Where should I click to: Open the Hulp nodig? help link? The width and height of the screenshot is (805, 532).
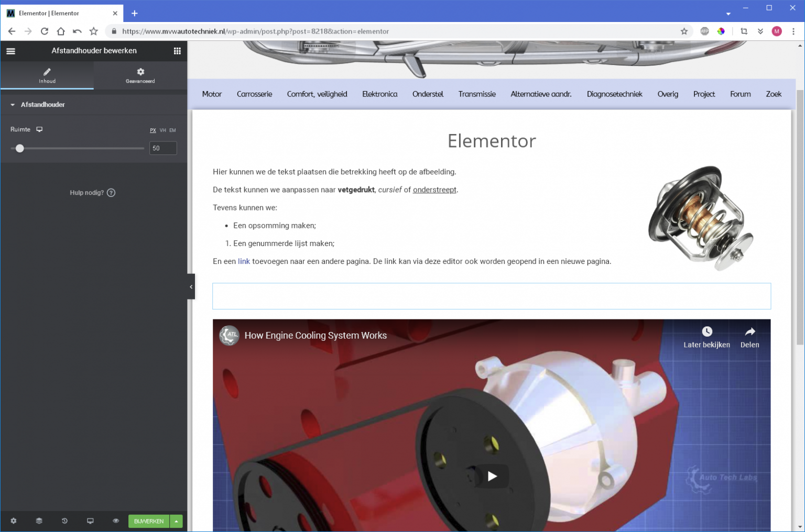92,193
